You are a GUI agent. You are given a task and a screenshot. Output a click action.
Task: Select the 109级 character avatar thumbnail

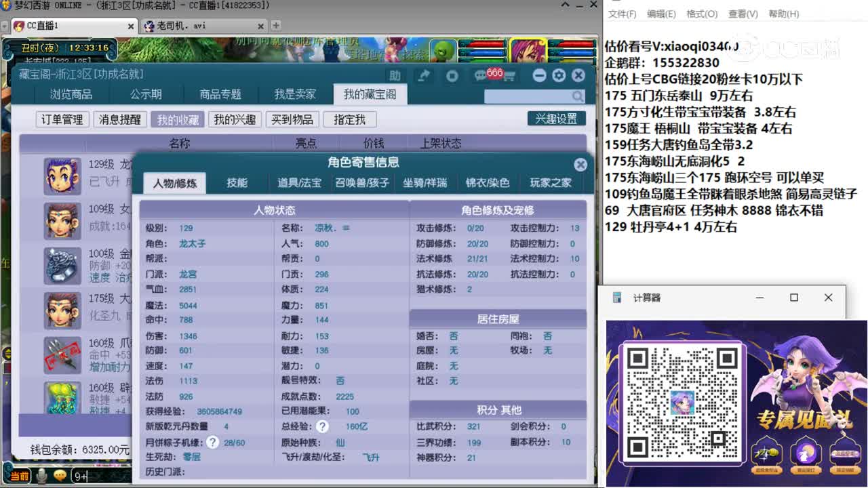pyautogui.click(x=62, y=221)
